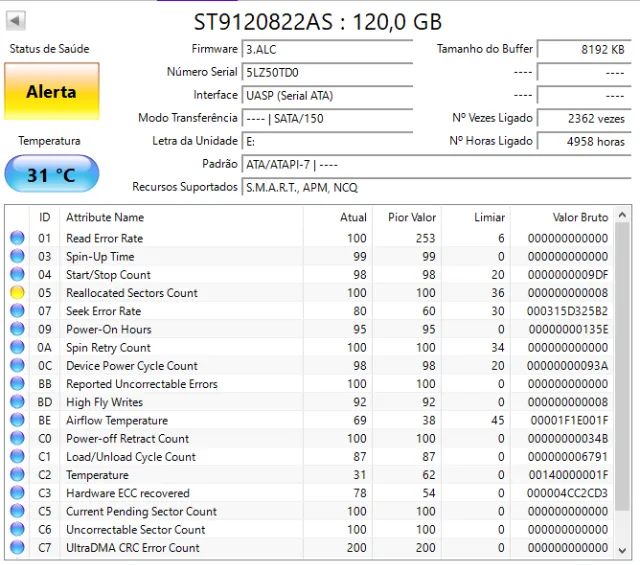Select the serial number field 5LZ50TD0
This screenshot has width=640, height=565.
tap(327, 72)
